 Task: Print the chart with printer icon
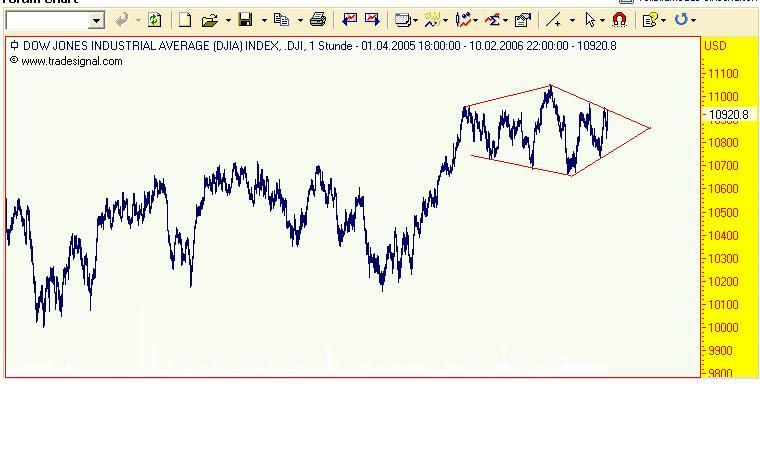point(317,20)
